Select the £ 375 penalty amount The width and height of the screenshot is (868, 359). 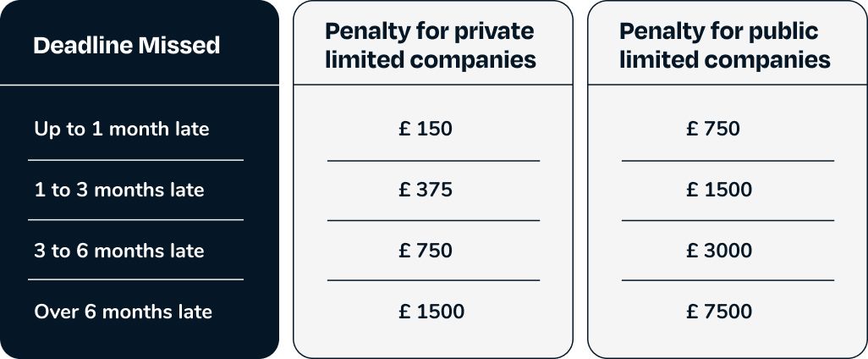(426, 191)
